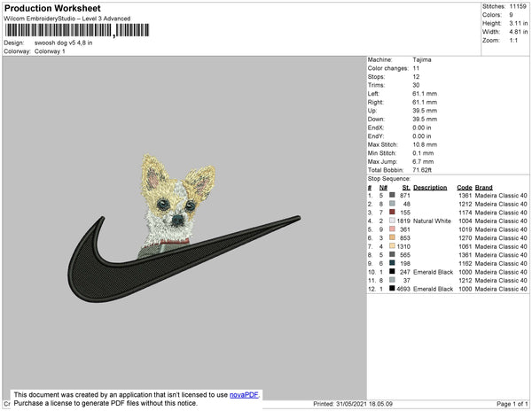Select the dark red swatch in the 155-stitch row
Viewport: 532px width, 411px height.
392,212
